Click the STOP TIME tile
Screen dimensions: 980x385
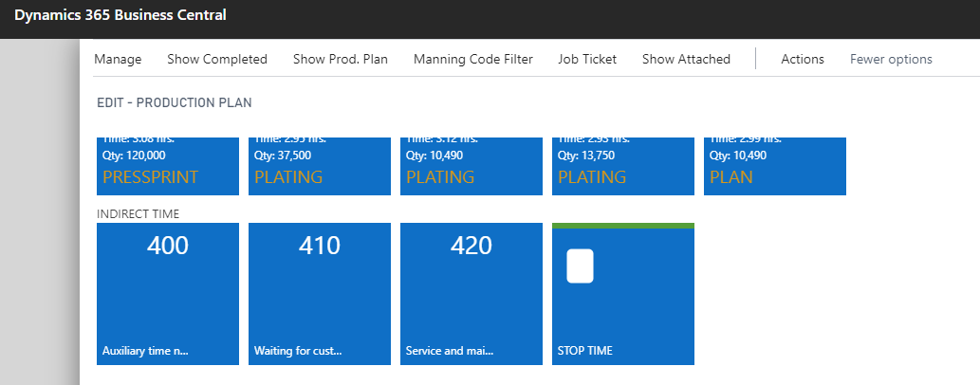coord(623,294)
